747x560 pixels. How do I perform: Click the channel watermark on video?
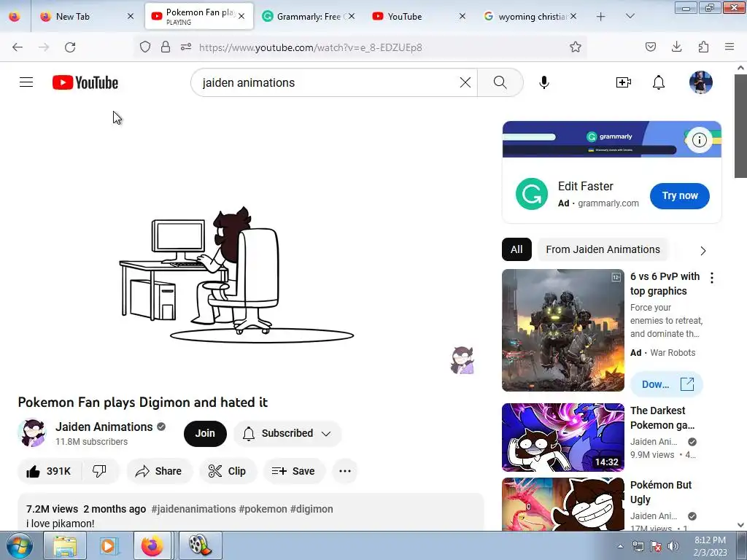pyautogui.click(x=462, y=360)
